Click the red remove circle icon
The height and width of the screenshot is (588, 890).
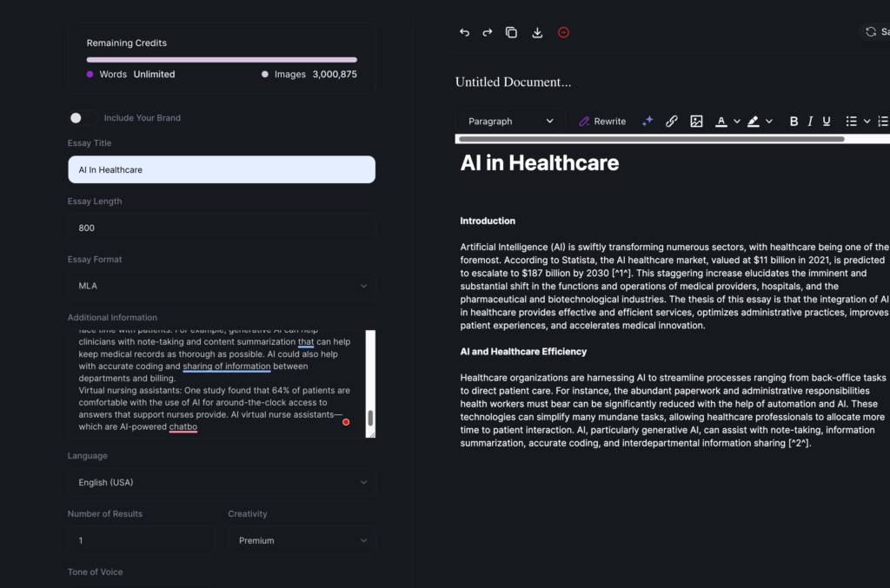coord(563,32)
